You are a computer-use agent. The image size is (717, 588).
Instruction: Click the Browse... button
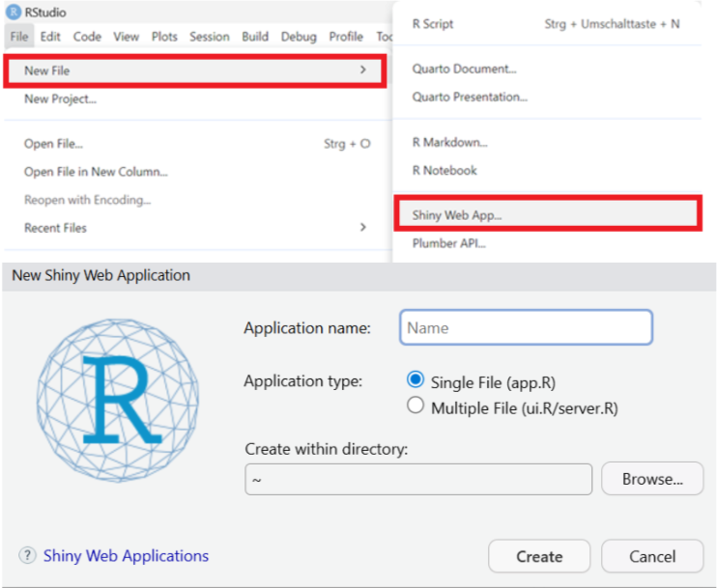[652, 478]
